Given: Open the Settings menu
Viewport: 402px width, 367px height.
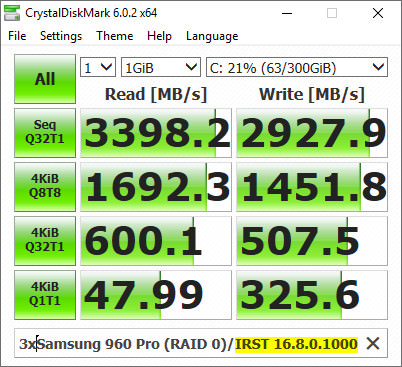Looking at the screenshot, I should (61, 36).
